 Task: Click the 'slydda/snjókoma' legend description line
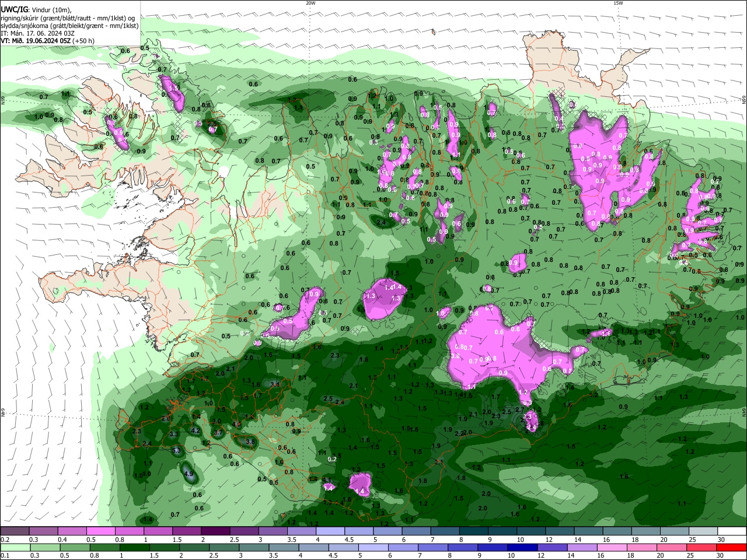point(69,26)
